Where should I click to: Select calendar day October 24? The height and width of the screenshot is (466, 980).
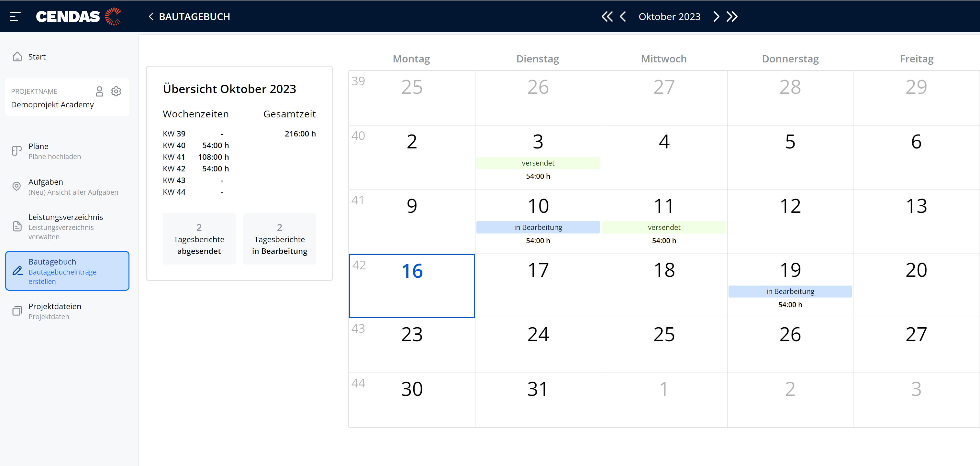coord(538,345)
